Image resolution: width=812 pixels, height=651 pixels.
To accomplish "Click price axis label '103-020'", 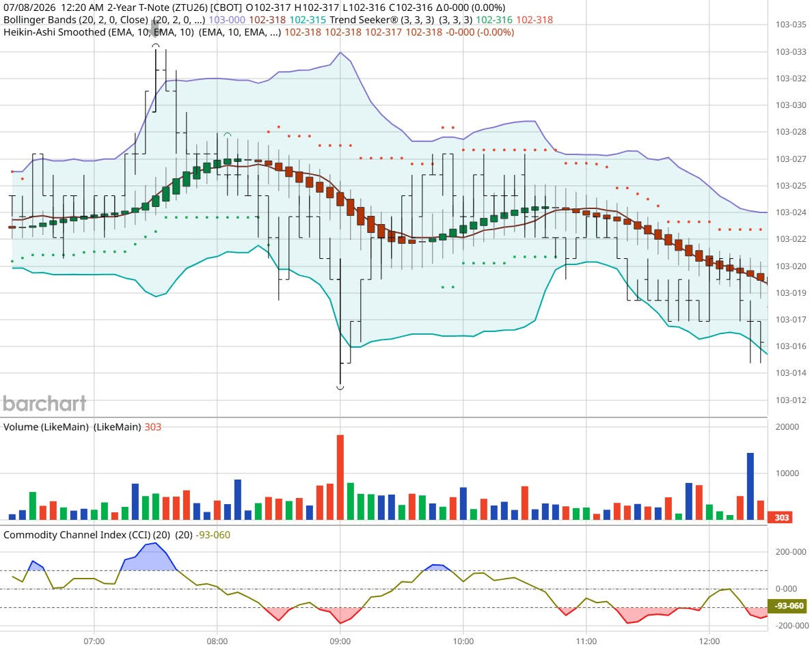I will point(791,266).
